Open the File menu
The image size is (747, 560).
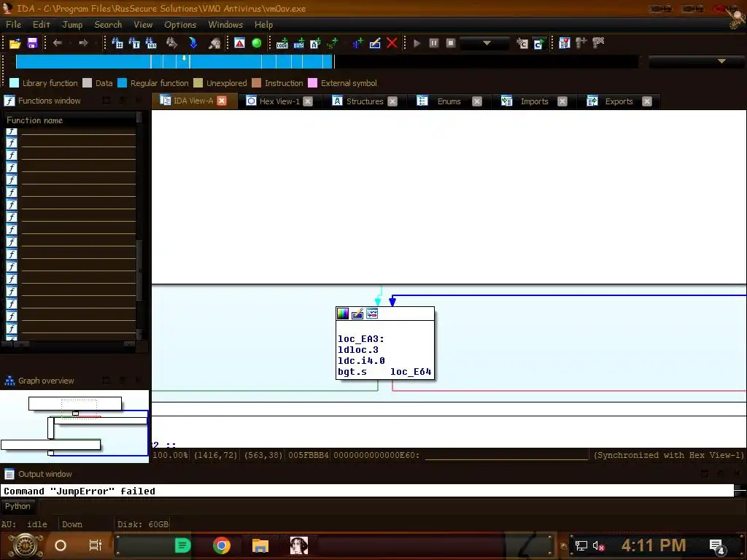(x=13, y=25)
